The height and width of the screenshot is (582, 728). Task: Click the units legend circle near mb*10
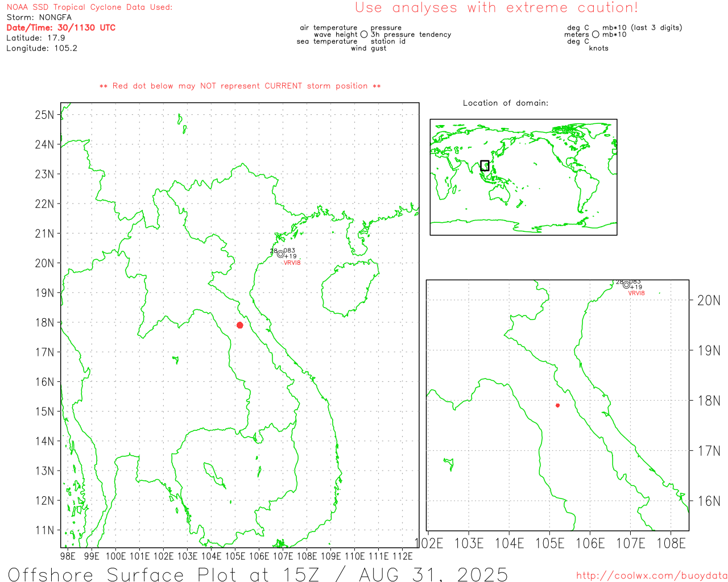595,35
